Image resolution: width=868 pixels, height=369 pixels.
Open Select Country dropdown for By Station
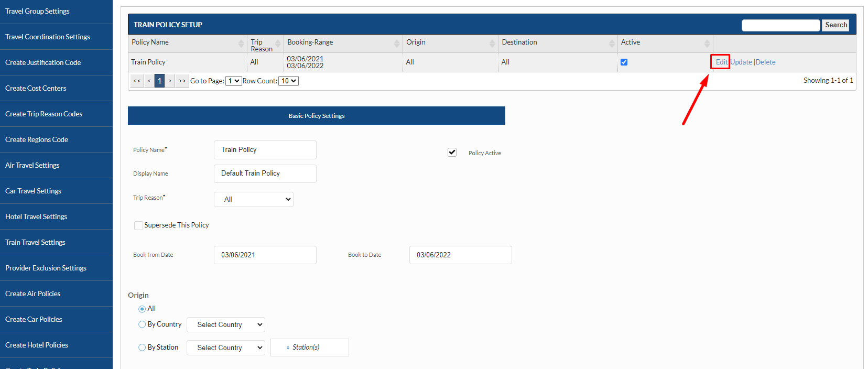pos(226,348)
